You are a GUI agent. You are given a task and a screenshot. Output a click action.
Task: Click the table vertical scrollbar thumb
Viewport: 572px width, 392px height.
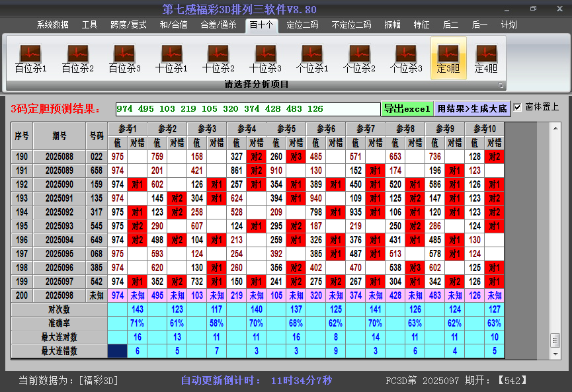point(555,340)
